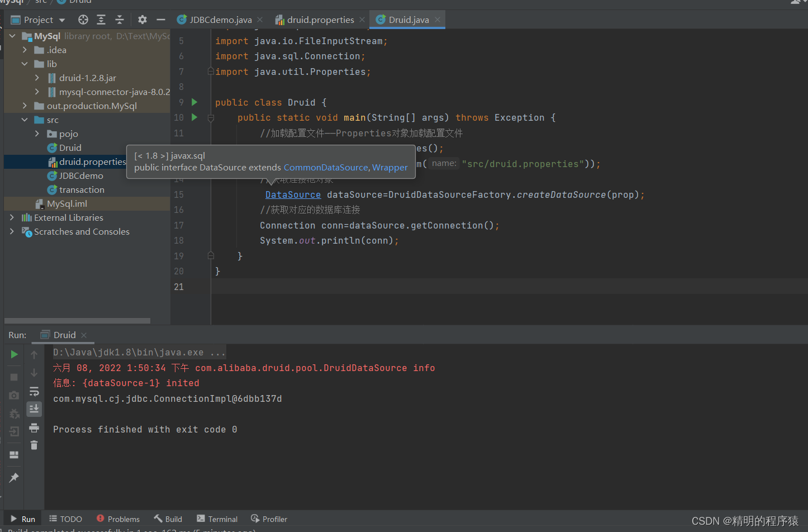
Task: Hide the Project tool window with minus icon
Action: 161,20
